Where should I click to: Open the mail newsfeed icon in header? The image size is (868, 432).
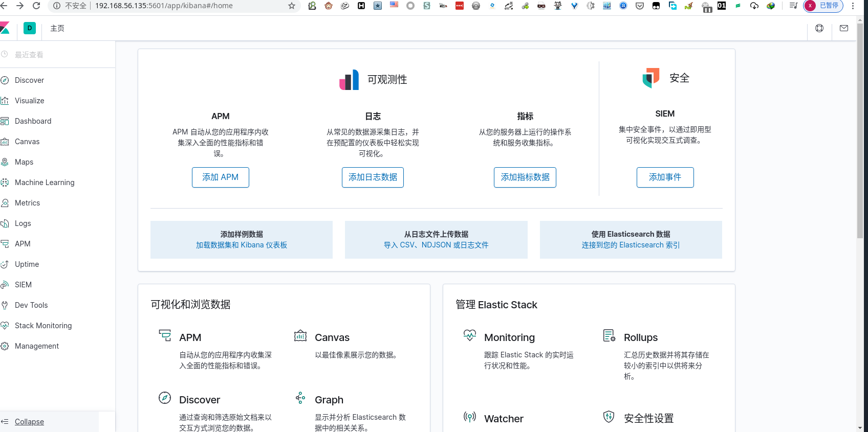[x=844, y=28]
